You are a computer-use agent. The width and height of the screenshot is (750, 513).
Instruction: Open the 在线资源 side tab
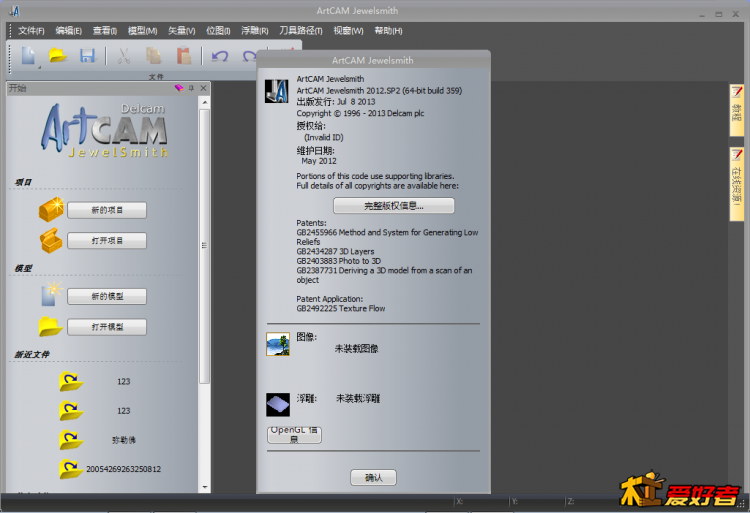point(737,185)
